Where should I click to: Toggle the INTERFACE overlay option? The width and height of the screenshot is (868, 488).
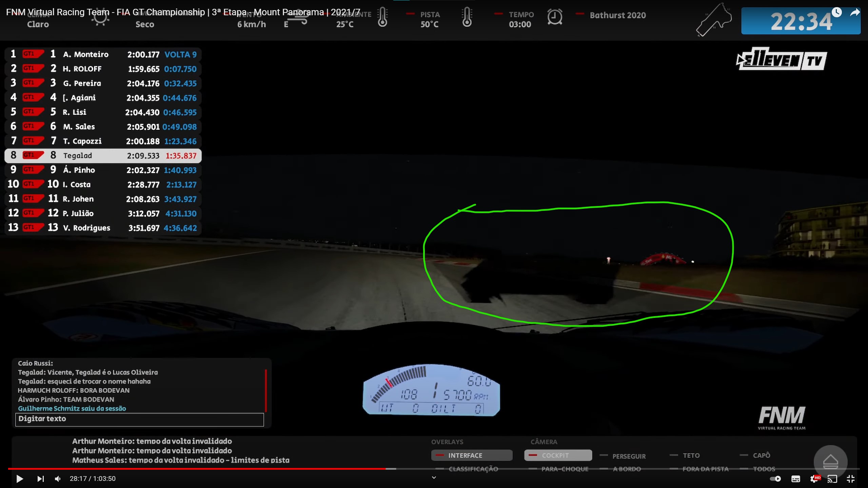coord(471,455)
